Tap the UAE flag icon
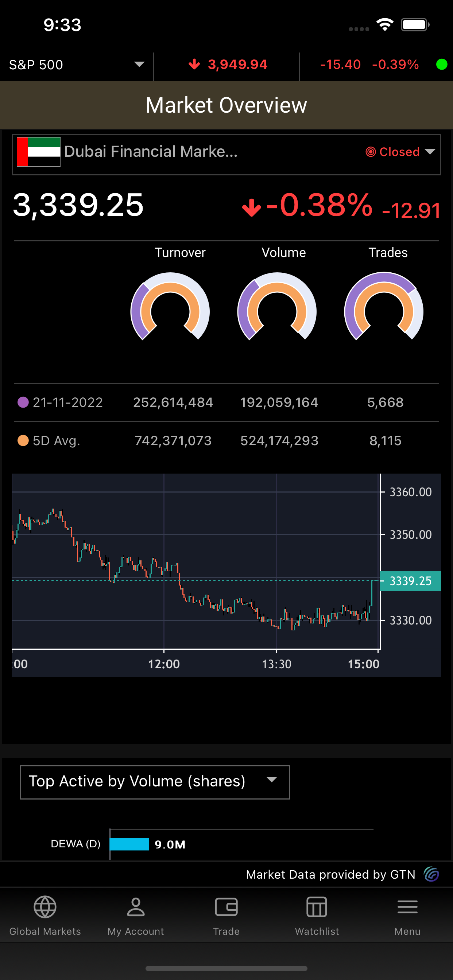453x980 pixels. click(x=38, y=152)
